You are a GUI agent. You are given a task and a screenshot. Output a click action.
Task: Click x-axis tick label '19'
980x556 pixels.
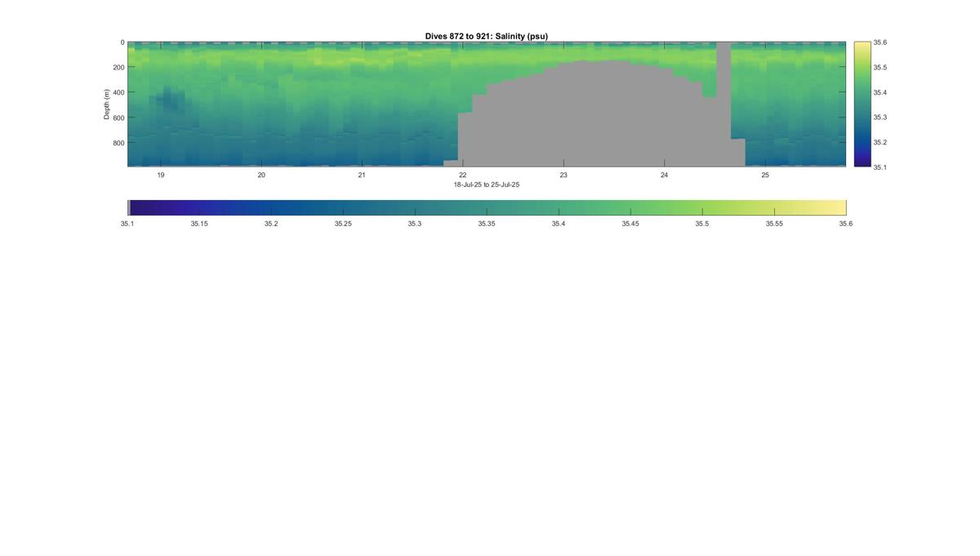161,175
